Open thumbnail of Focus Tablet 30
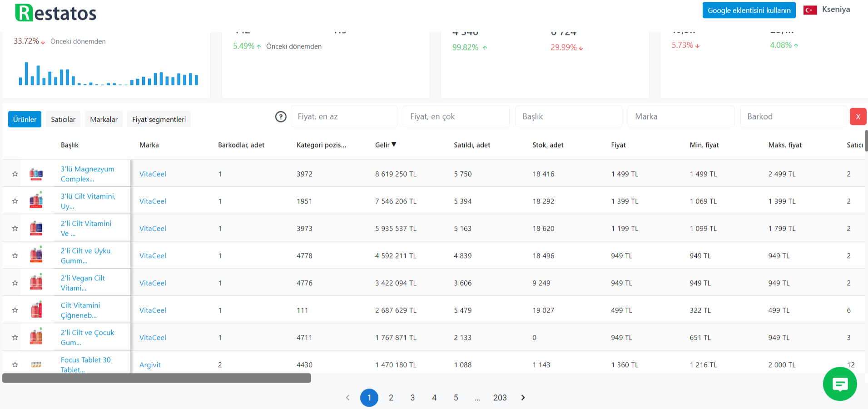Viewport: 868px width, 409px height. [36, 364]
